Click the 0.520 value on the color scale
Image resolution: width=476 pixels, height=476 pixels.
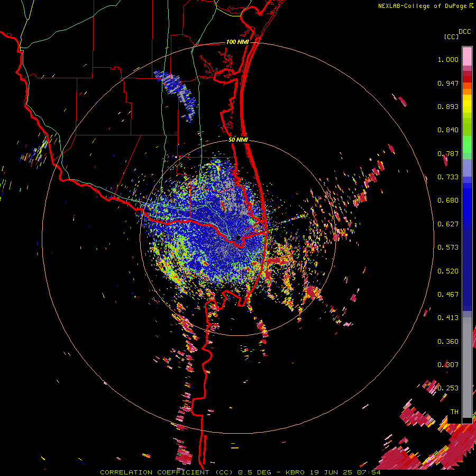pyautogui.click(x=448, y=271)
